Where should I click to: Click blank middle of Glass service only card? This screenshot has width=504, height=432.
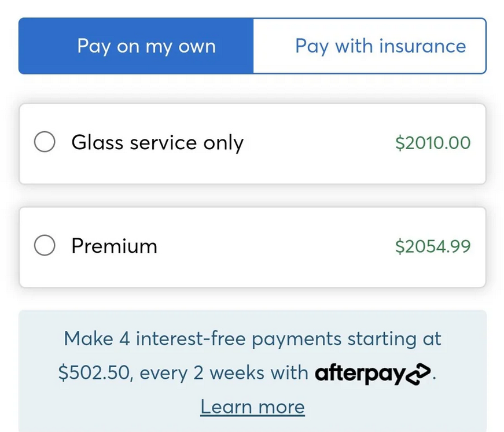click(x=318, y=143)
